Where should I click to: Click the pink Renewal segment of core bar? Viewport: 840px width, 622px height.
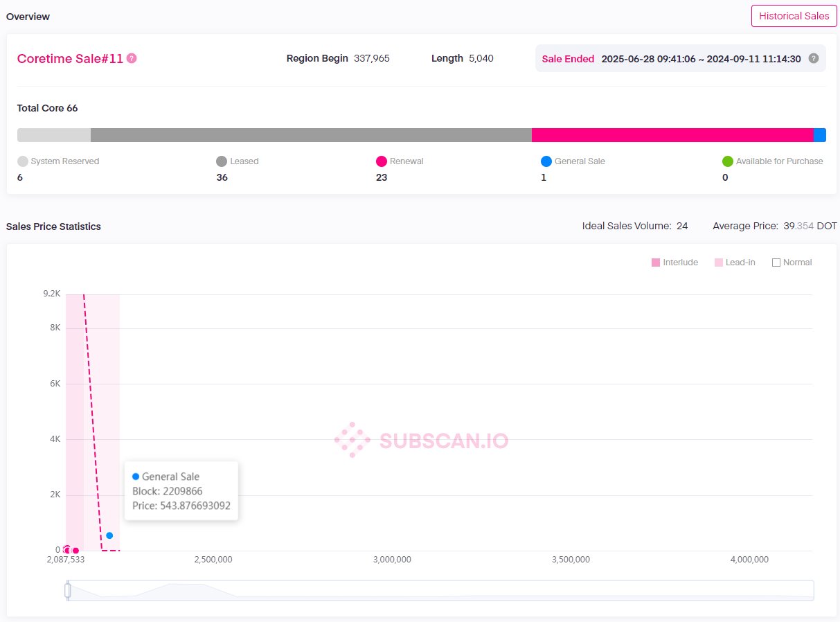(672, 135)
